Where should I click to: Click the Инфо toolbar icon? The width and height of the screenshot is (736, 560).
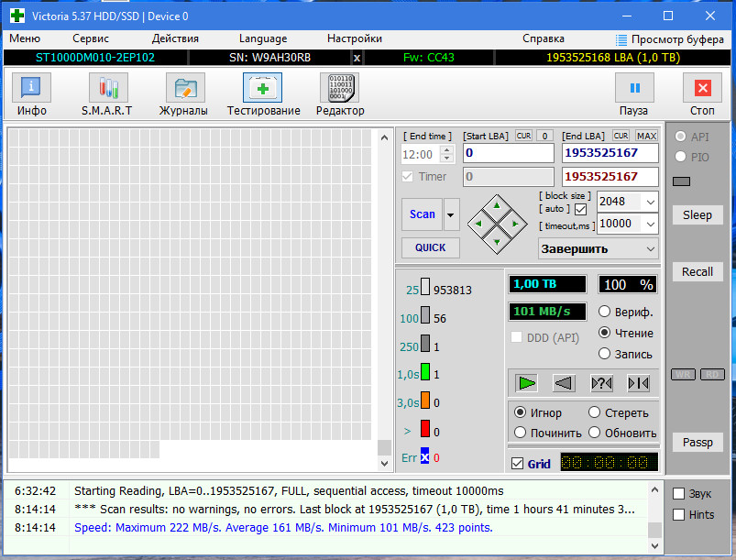(31, 88)
